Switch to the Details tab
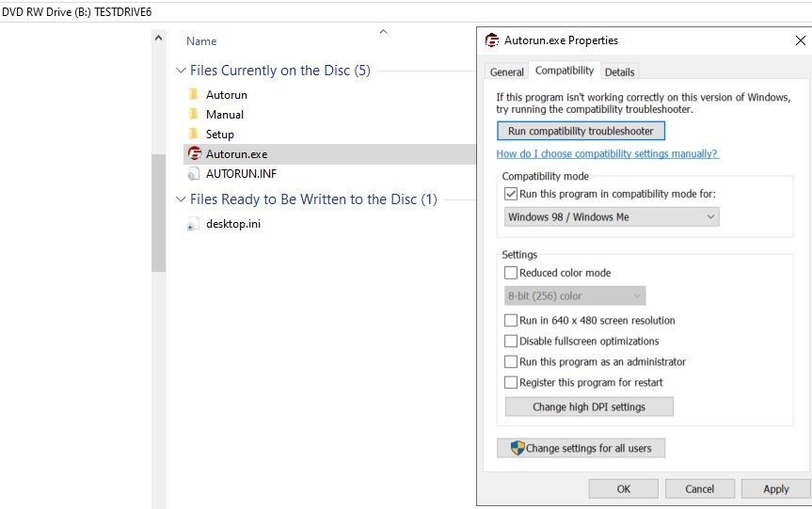Viewport: 812px width, 509px height. pos(619,72)
